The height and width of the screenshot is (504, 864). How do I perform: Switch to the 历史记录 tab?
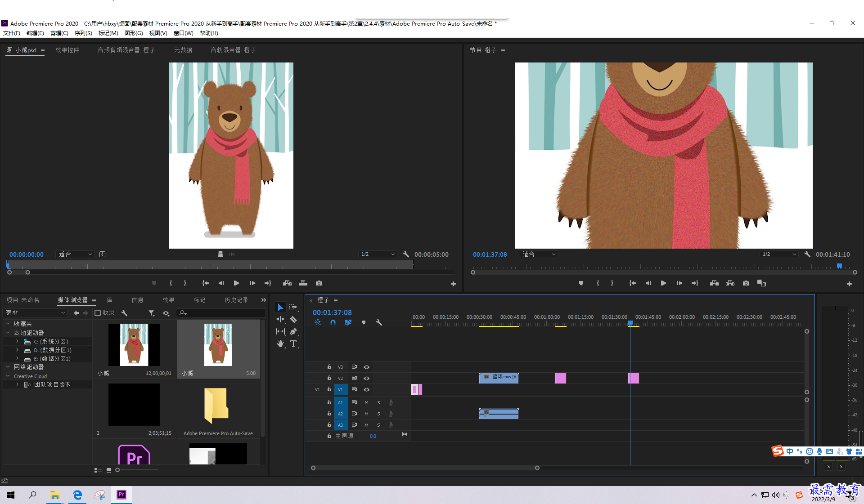[236, 300]
